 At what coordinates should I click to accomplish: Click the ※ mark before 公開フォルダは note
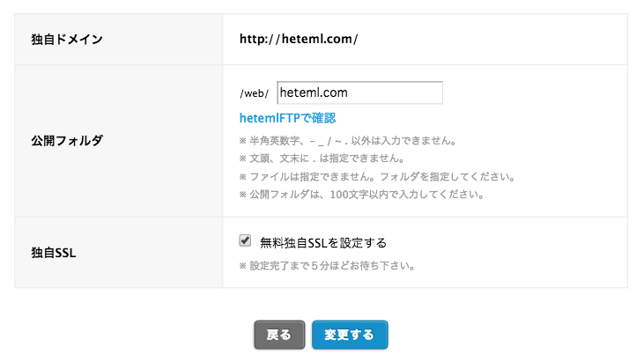click(x=243, y=195)
